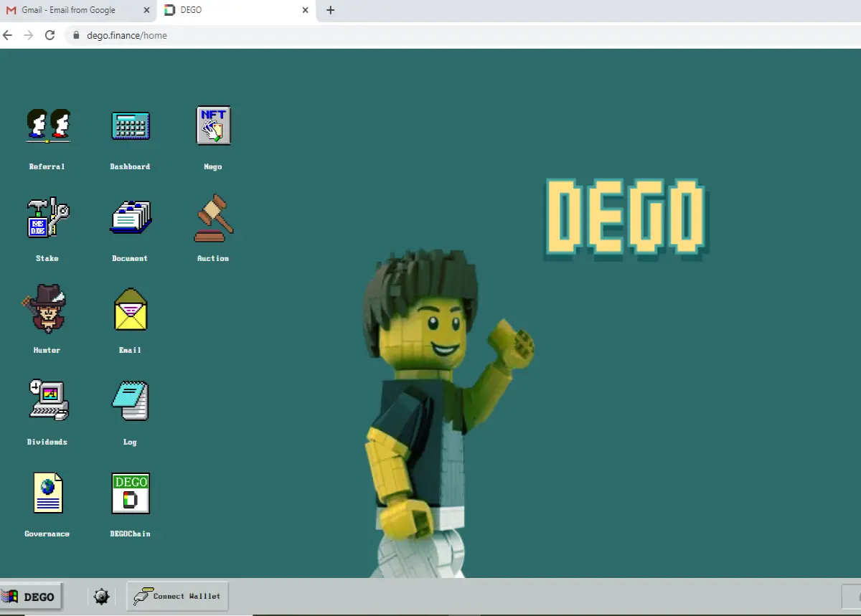861x616 pixels.
Task: Open the Auction gavel icon
Action: tap(213, 217)
